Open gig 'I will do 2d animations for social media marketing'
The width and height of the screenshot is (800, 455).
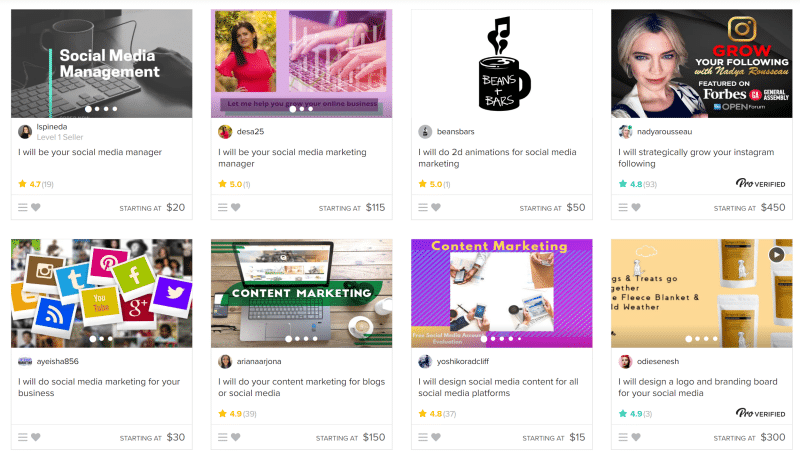[497, 158]
